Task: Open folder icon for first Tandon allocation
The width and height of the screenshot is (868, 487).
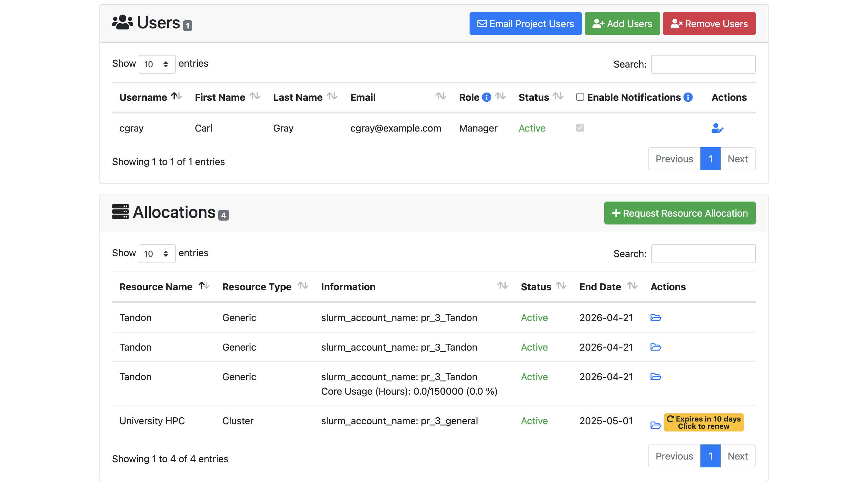Action: click(x=656, y=317)
